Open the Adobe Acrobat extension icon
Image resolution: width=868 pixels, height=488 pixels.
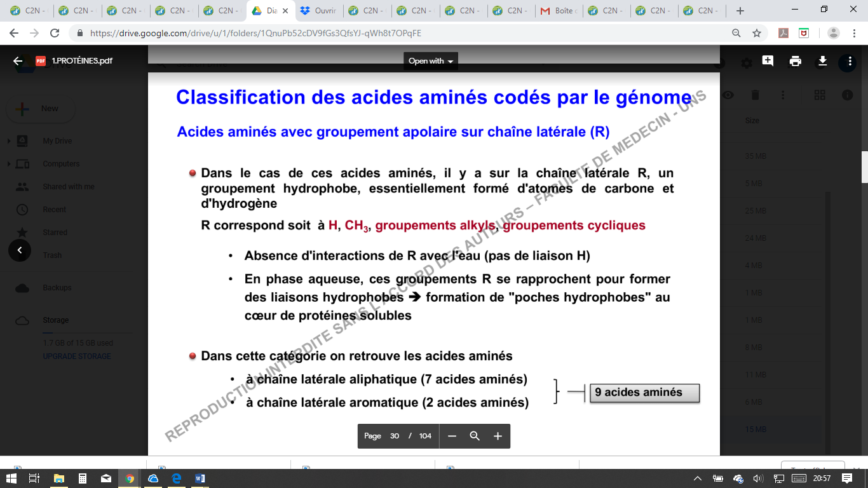[x=785, y=33]
